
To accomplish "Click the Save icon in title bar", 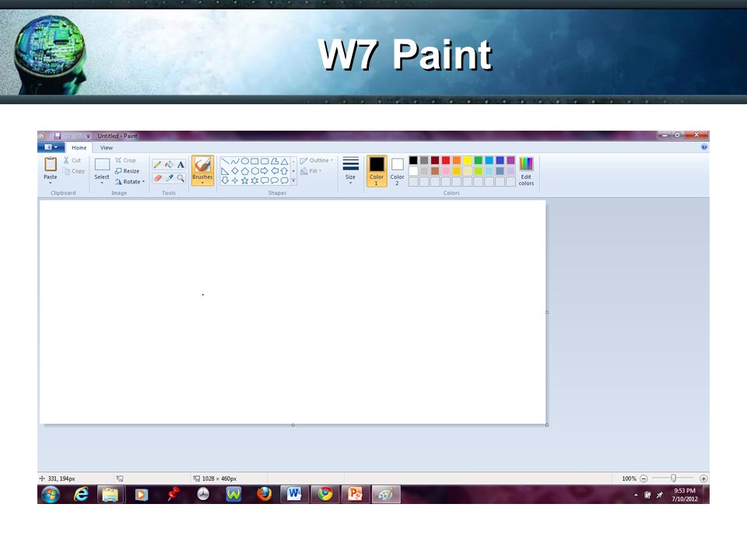I will (x=58, y=135).
